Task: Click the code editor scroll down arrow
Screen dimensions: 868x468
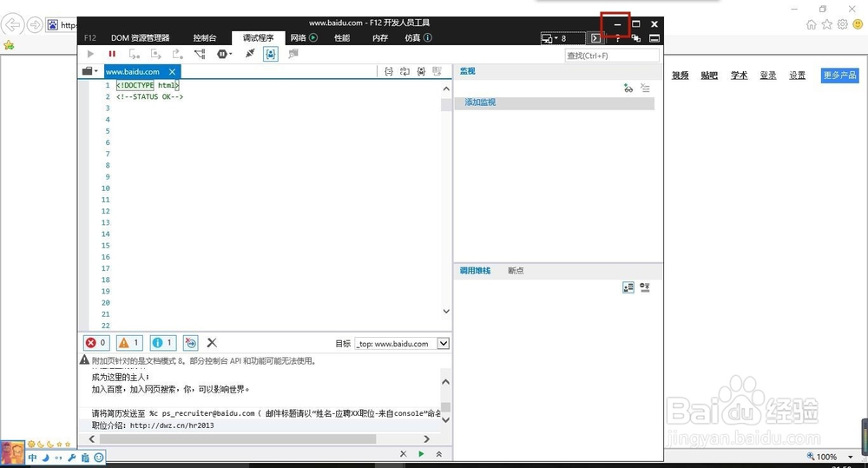Action: click(x=446, y=311)
